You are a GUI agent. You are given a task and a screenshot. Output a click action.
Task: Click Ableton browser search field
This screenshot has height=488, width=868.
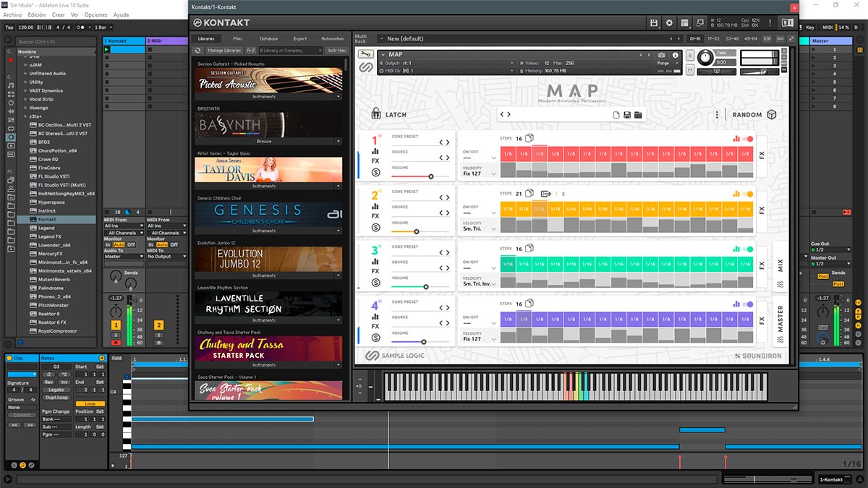[56, 42]
